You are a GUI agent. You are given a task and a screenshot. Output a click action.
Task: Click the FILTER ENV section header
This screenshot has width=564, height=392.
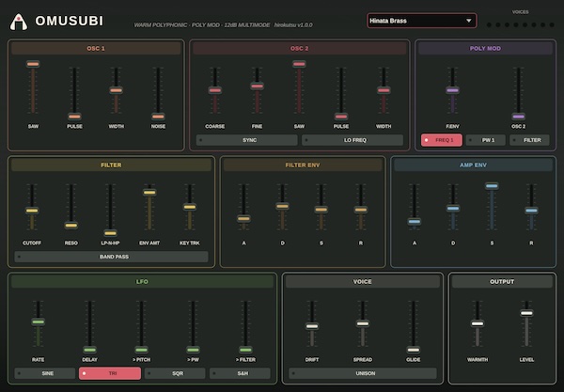click(x=303, y=165)
